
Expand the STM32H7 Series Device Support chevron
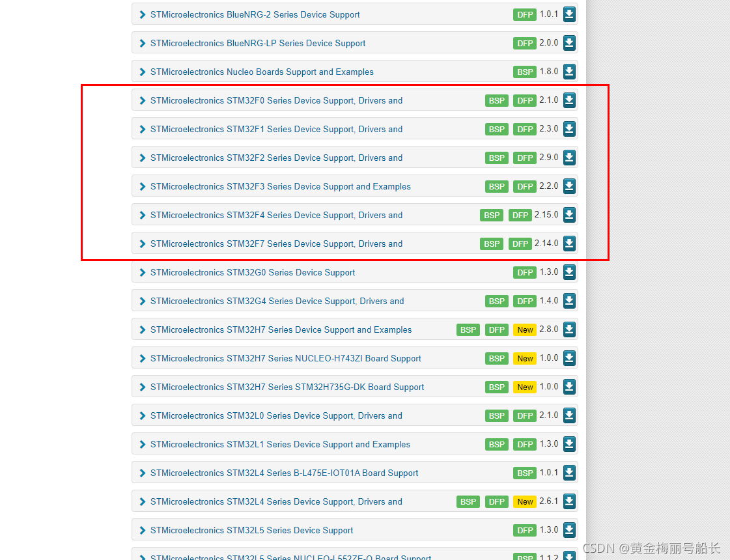143,329
